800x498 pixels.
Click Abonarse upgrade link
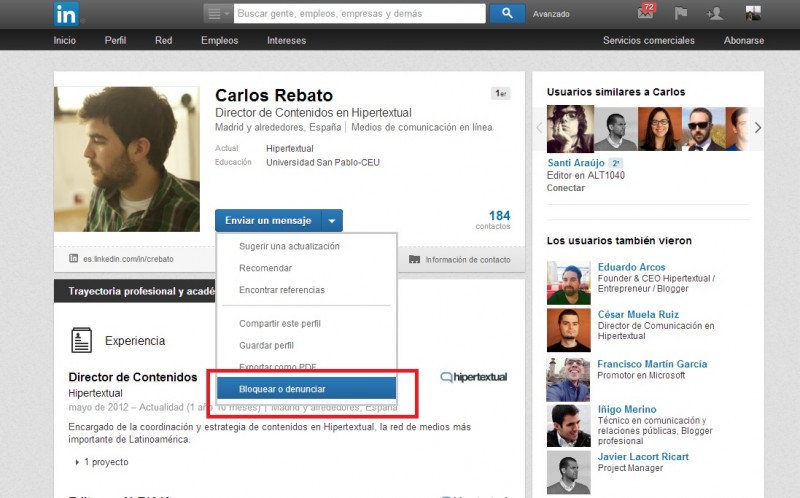pyautogui.click(x=743, y=40)
